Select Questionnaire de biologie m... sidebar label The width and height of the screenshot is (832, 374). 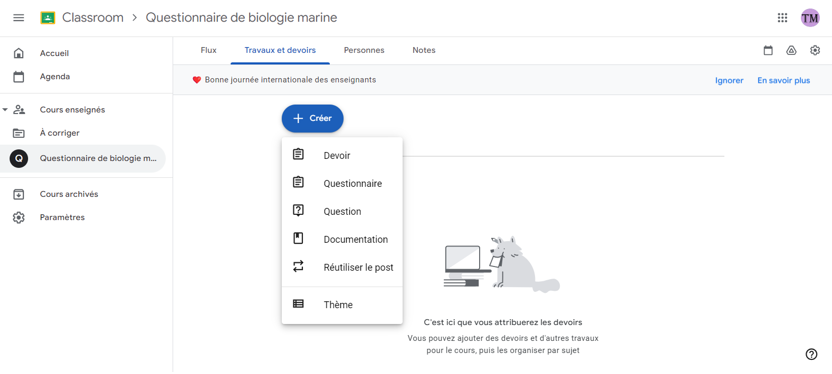[x=98, y=159]
